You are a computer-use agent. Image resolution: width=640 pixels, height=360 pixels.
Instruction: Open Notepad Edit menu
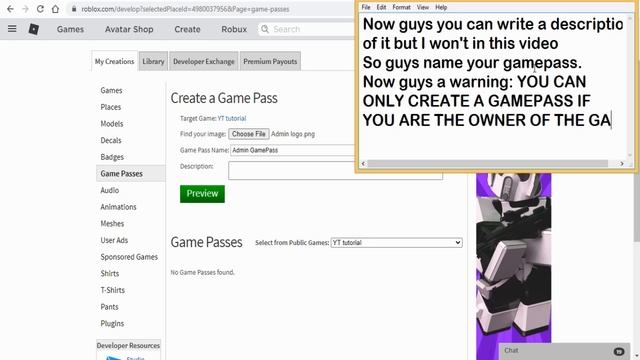[381, 7]
